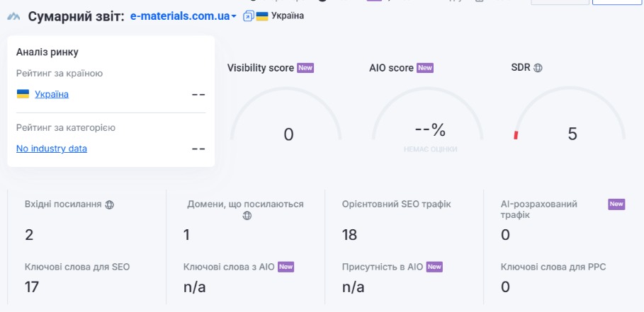Click New badge beside AI-розрахований трафік

click(x=616, y=204)
